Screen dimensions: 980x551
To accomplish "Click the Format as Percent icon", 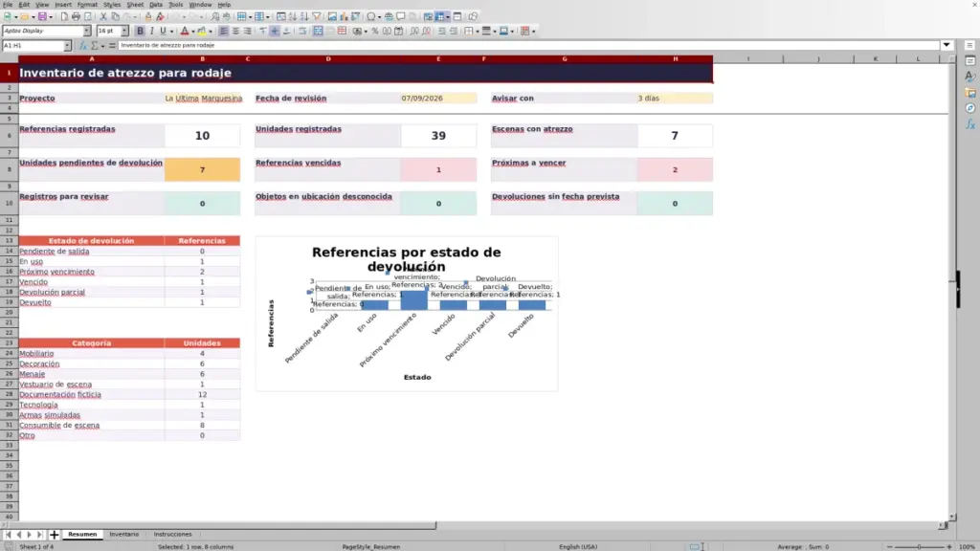I will [x=375, y=31].
